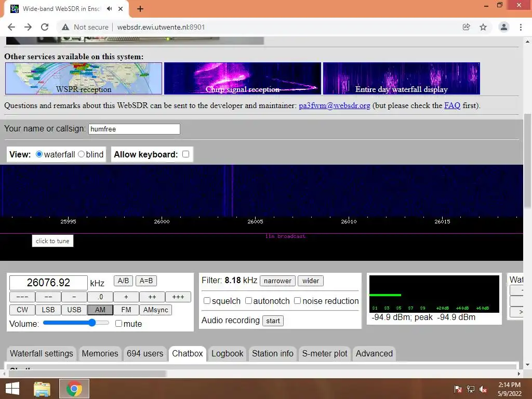Select the blind view radio button
This screenshot has height=399, width=532.
click(81, 154)
